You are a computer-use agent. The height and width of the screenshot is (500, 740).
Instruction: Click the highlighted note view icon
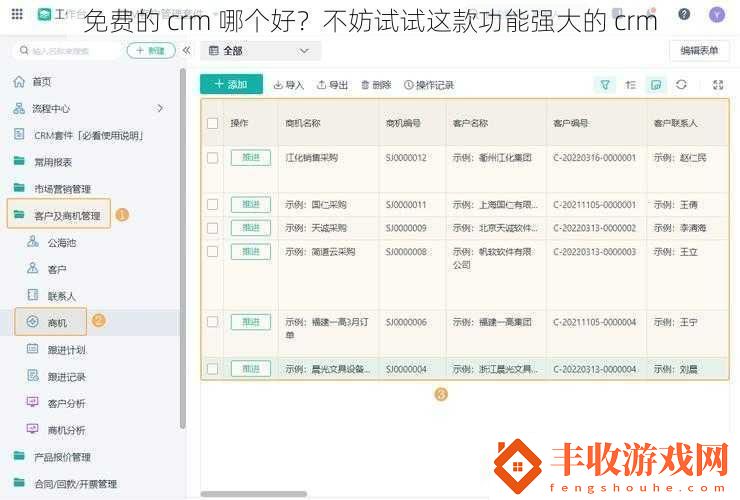(x=656, y=85)
